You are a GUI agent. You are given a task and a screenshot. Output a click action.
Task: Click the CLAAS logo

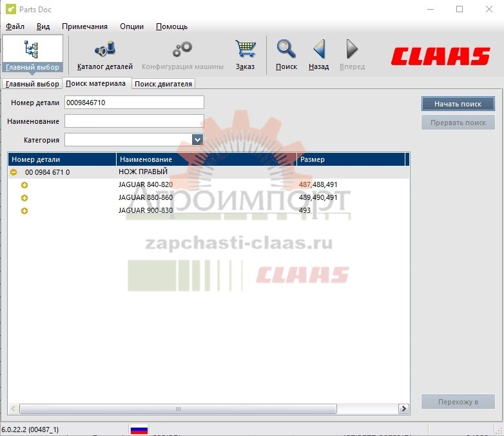pyautogui.click(x=441, y=56)
